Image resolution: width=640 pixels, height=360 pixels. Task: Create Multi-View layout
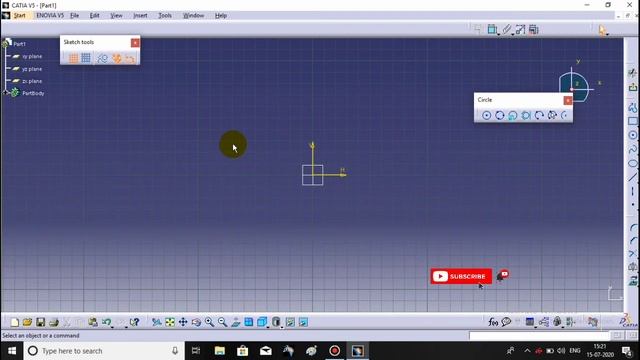[249, 322]
